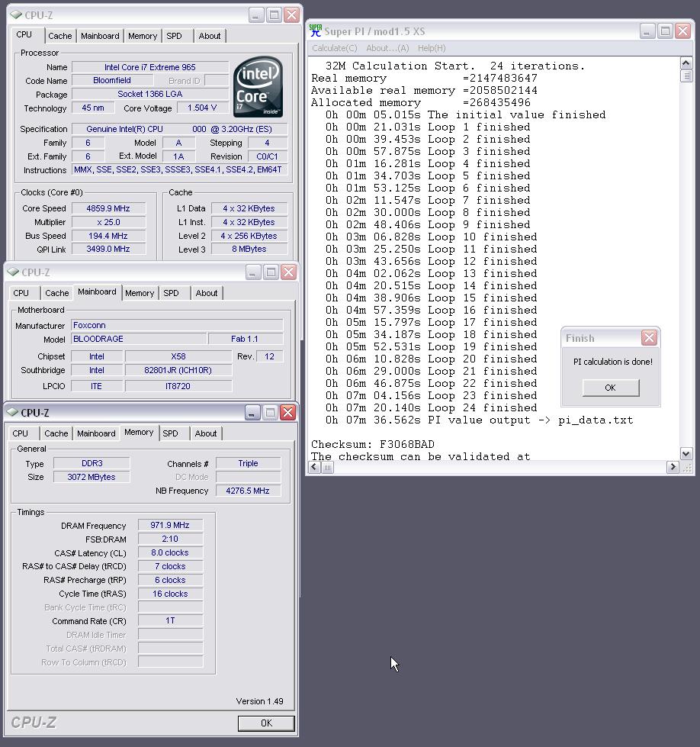
Task: Click CPU-Z icon in the Memory window title bar
Action: click(x=13, y=413)
